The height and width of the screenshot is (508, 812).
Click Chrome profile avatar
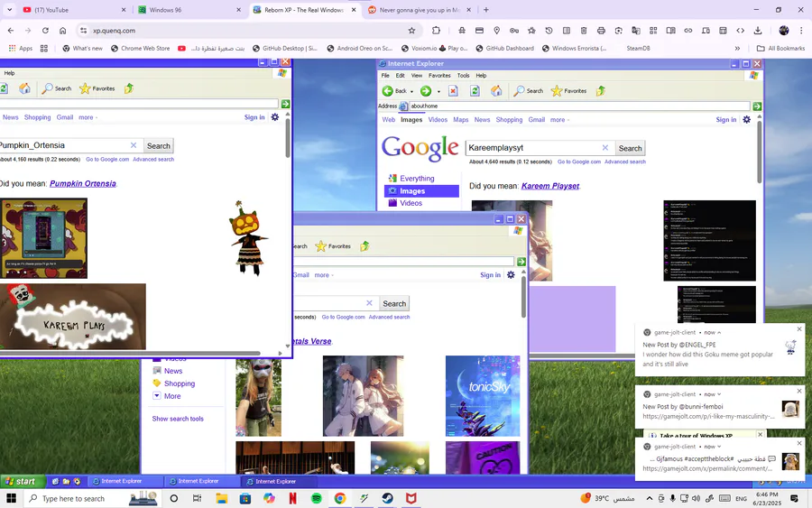[x=783, y=31]
